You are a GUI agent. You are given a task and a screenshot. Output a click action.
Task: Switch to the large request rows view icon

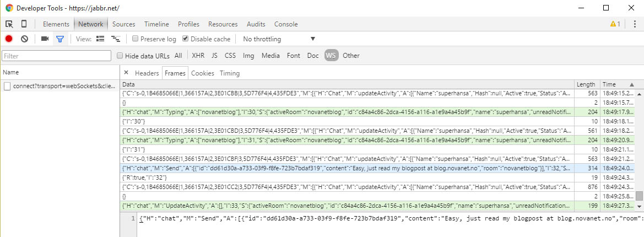coord(100,39)
